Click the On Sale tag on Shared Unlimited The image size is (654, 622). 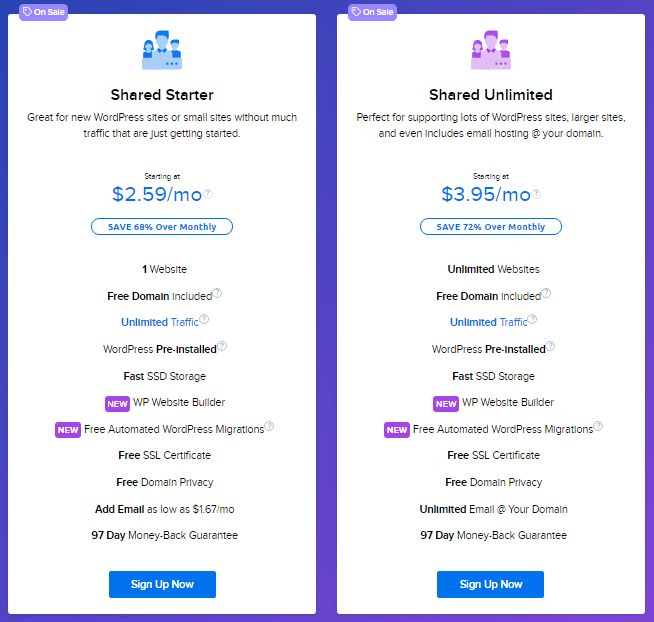[372, 12]
